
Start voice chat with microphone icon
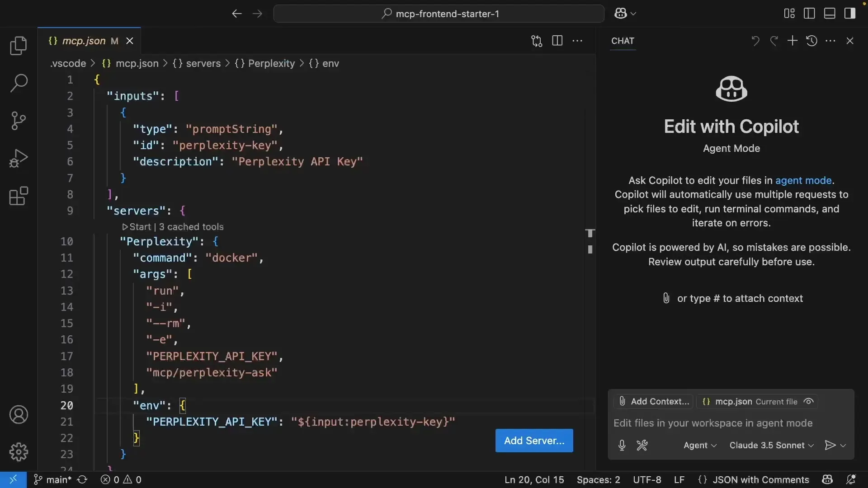pyautogui.click(x=622, y=446)
